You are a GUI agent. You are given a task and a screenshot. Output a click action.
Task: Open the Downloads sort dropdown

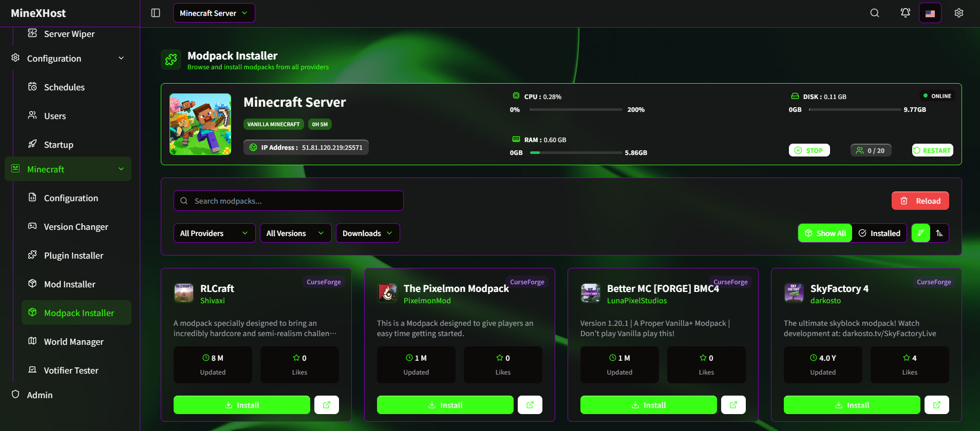[368, 233]
